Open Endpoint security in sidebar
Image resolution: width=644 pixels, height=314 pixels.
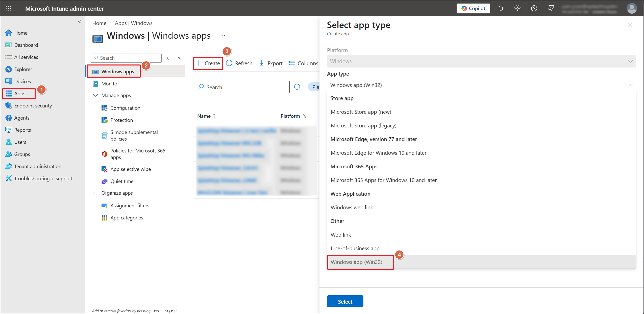click(x=29, y=106)
